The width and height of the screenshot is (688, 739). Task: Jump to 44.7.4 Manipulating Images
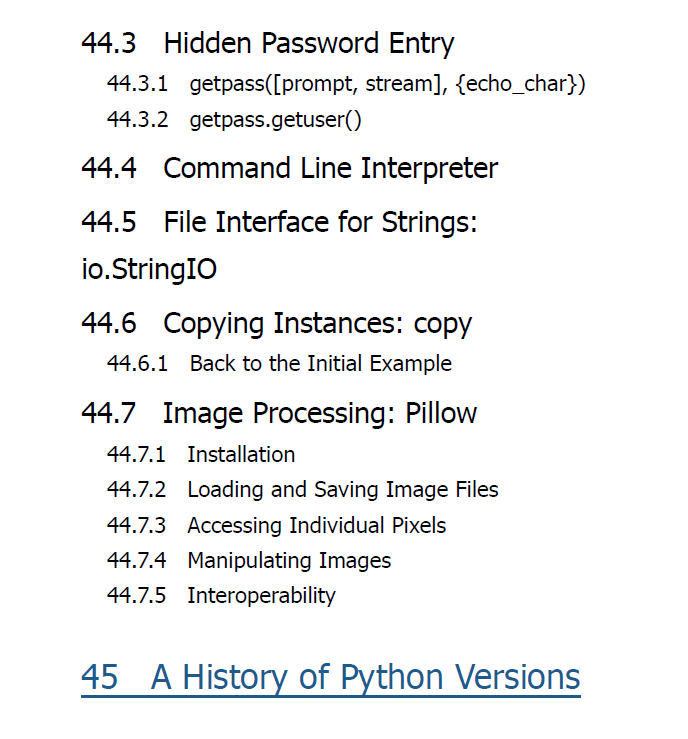pyautogui.click(x=249, y=561)
